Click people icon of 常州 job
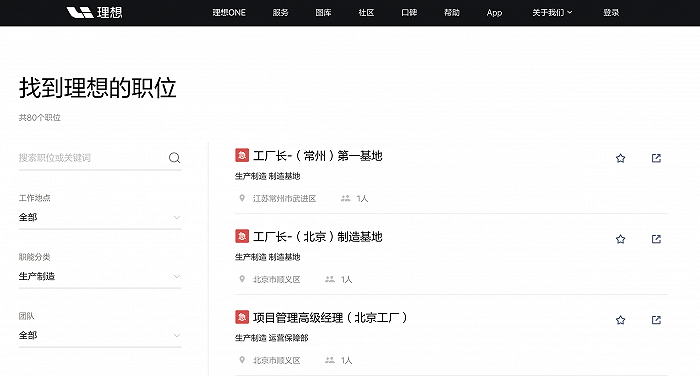 346,198
